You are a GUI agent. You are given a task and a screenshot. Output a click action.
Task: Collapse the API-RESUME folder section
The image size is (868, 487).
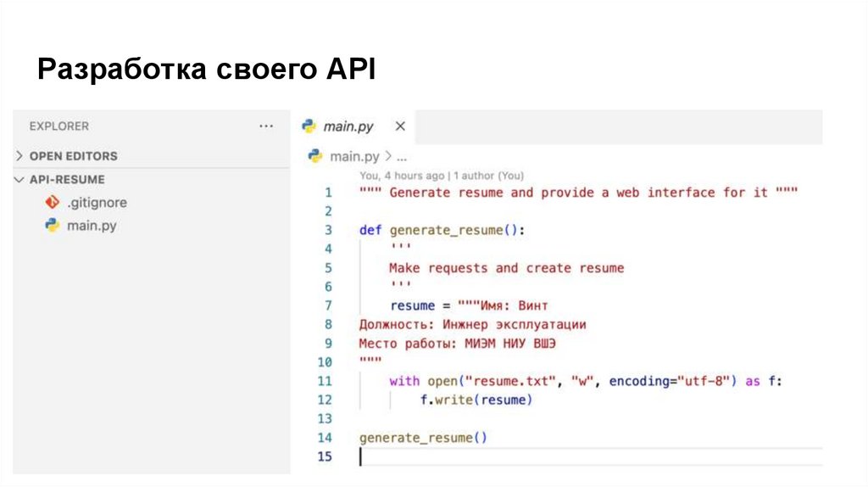point(20,180)
